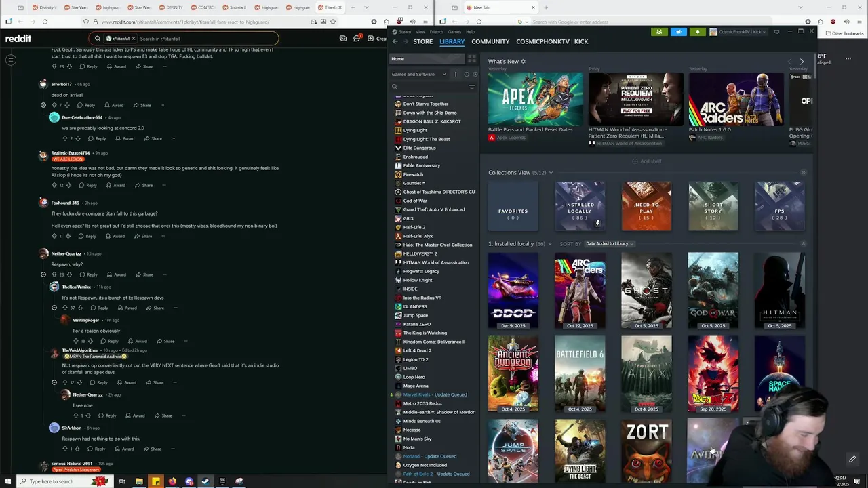
Task: Open Steam friends list green icon
Action: 658,32
